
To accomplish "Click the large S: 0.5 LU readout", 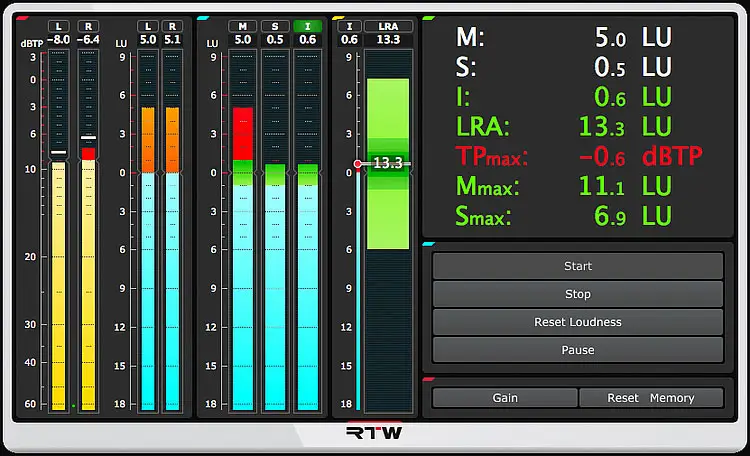I will pyautogui.click(x=564, y=67).
